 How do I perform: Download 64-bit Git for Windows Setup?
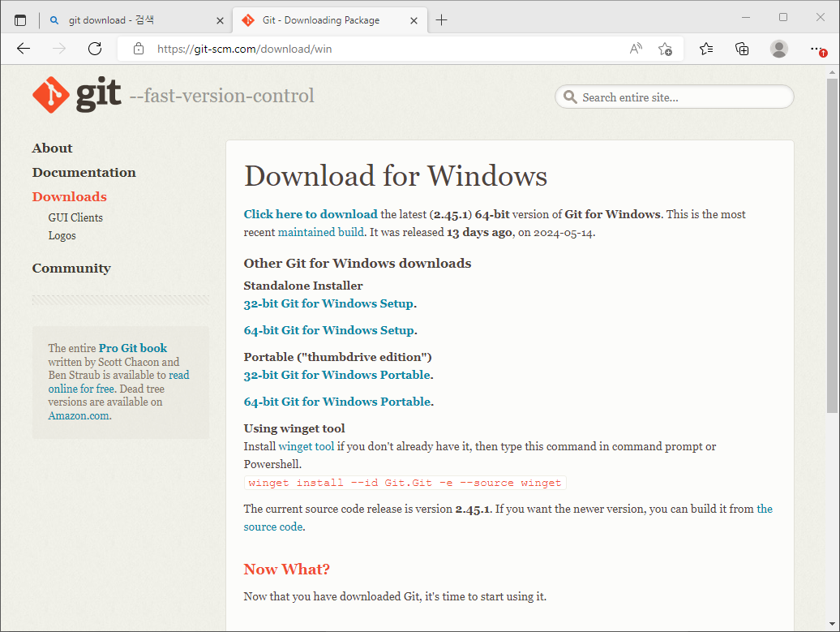tap(329, 330)
